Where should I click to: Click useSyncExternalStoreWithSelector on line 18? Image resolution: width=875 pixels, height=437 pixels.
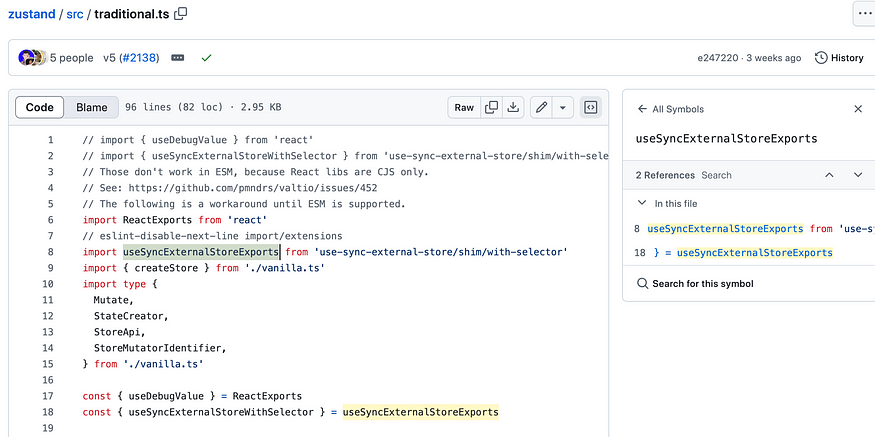[x=221, y=412]
